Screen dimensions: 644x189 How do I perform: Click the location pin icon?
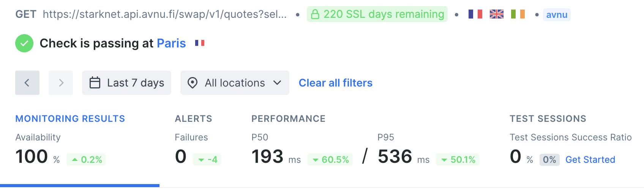point(193,83)
